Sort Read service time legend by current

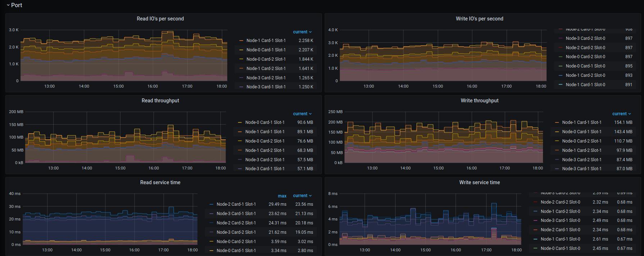point(302,196)
